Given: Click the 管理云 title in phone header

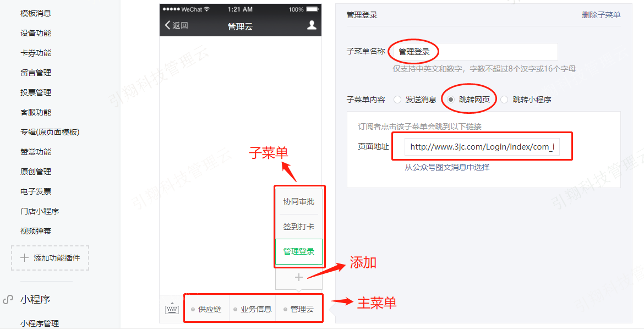Looking at the screenshot, I should click(x=241, y=27).
